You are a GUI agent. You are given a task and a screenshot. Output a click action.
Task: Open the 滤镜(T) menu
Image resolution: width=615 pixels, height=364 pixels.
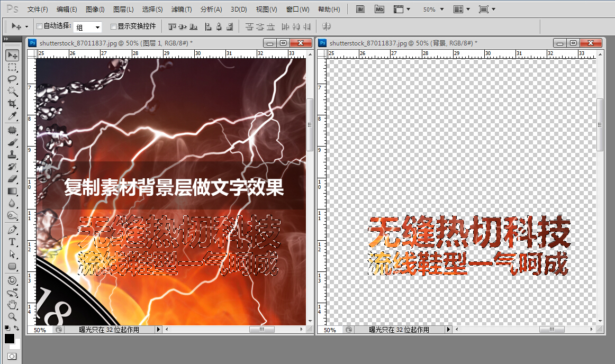(181, 10)
